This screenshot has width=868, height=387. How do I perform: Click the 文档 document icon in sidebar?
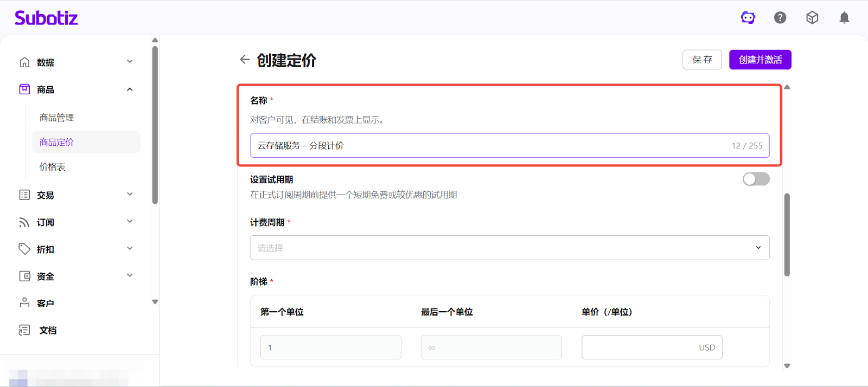pyautogui.click(x=24, y=330)
